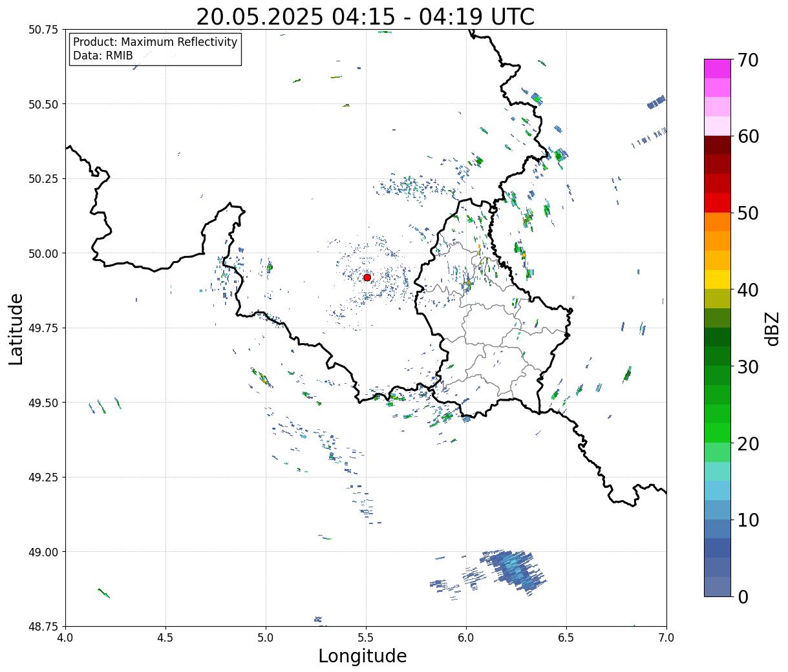Click the y-axis tick label 49.00
This screenshot has width=788, height=672.
click(43, 552)
